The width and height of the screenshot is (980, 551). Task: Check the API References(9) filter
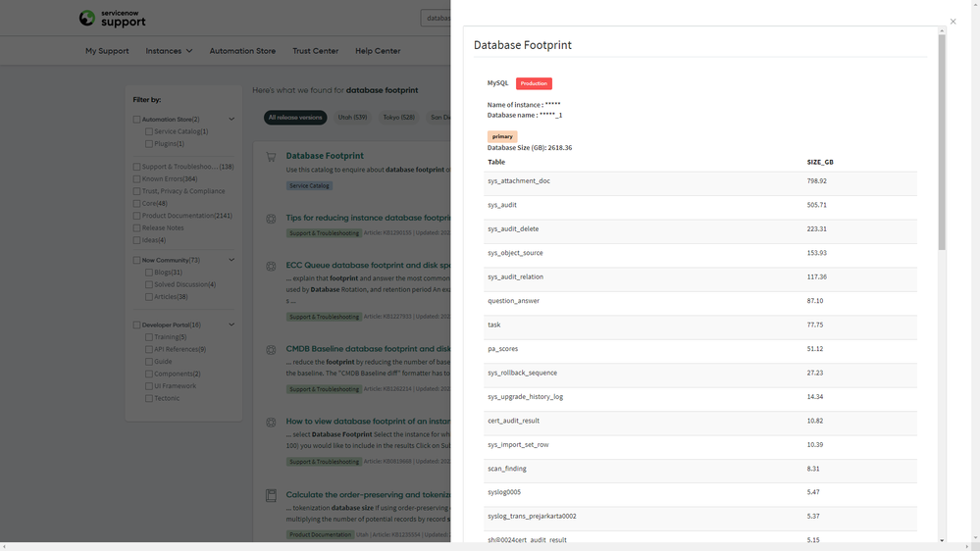point(149,349)
